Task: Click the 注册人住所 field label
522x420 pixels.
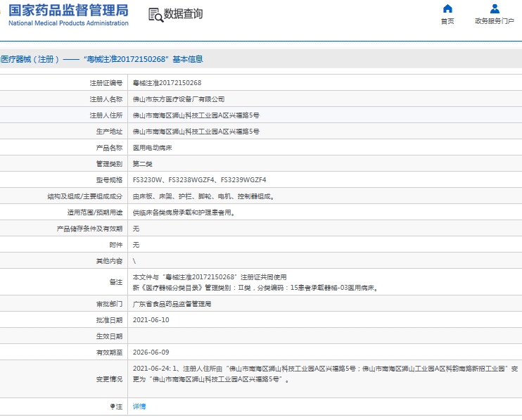Action: click(106, 115)
